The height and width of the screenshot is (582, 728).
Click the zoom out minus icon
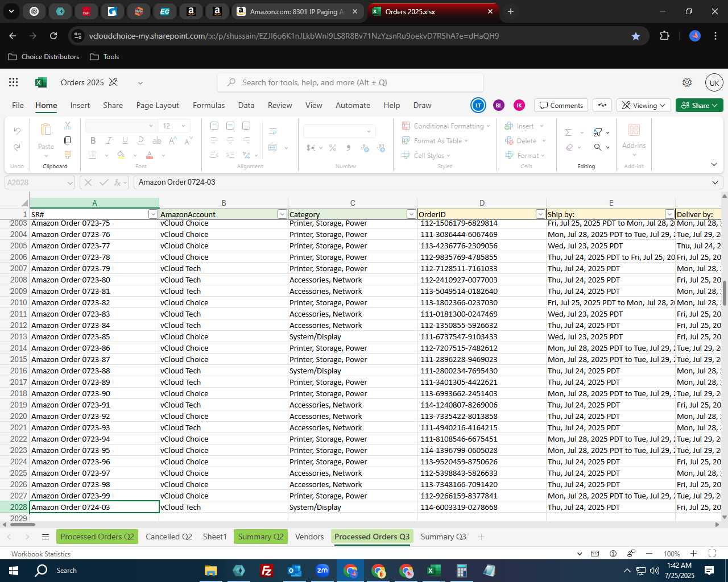point(649,554)
